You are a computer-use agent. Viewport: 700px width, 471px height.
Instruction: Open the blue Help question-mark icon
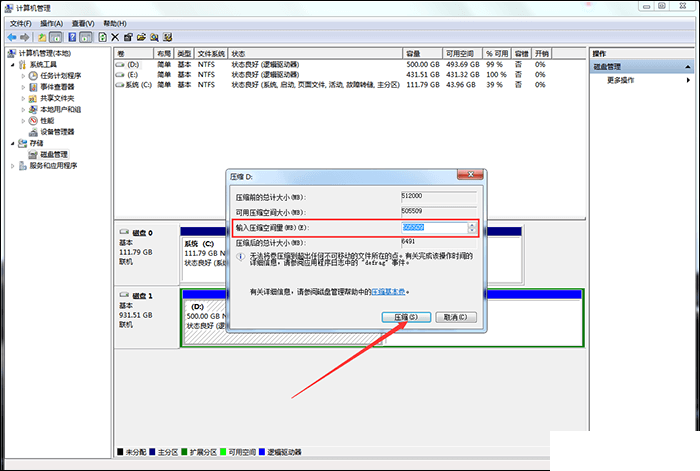pyautogui.click(x=72, y=38)
